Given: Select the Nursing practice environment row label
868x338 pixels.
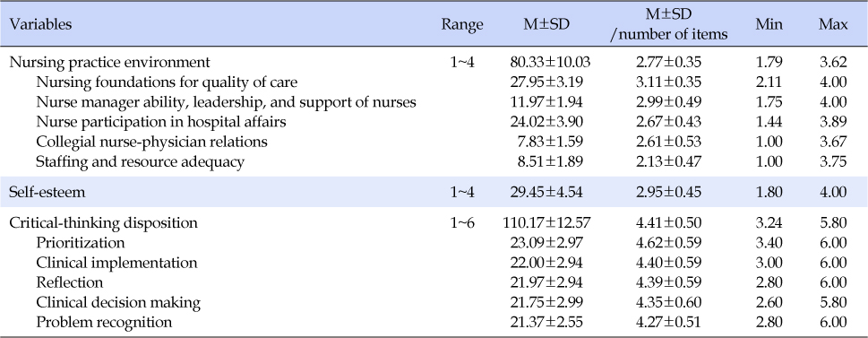Looking at the screenshot, I should coord(110,62).
